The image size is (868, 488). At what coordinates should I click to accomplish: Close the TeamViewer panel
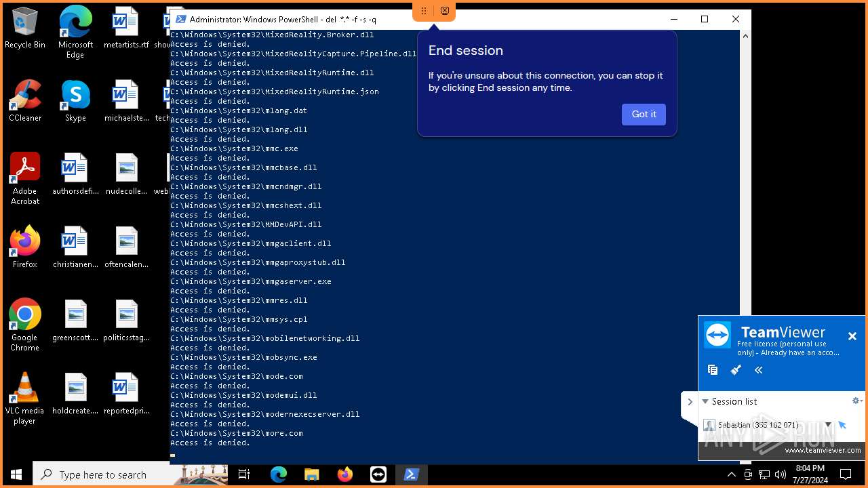[x=852, y=336]
